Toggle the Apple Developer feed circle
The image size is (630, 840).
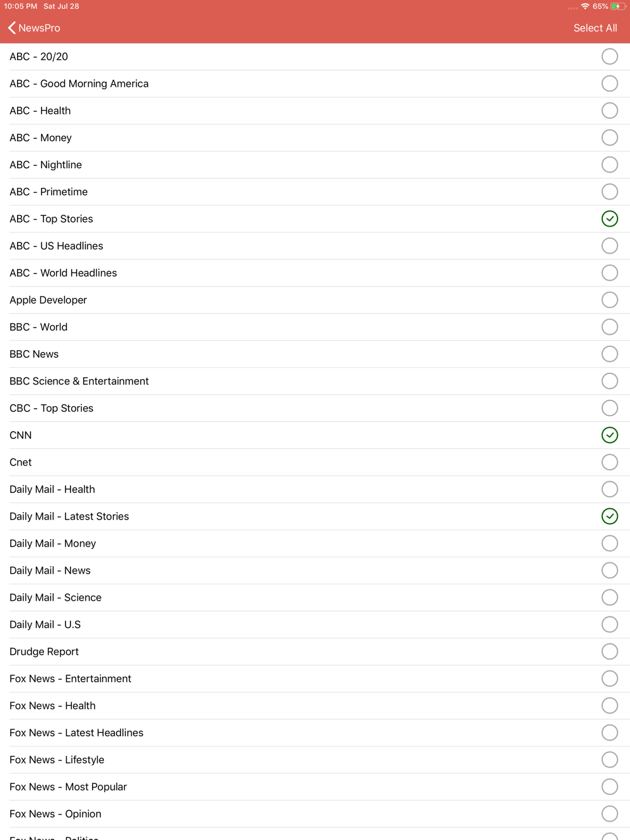point(609,300)
